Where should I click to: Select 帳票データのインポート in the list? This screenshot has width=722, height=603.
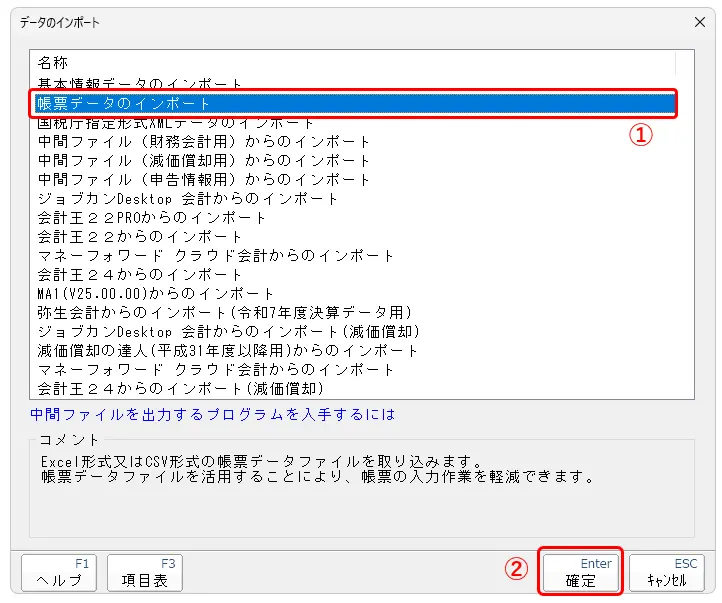pos(125,103)
